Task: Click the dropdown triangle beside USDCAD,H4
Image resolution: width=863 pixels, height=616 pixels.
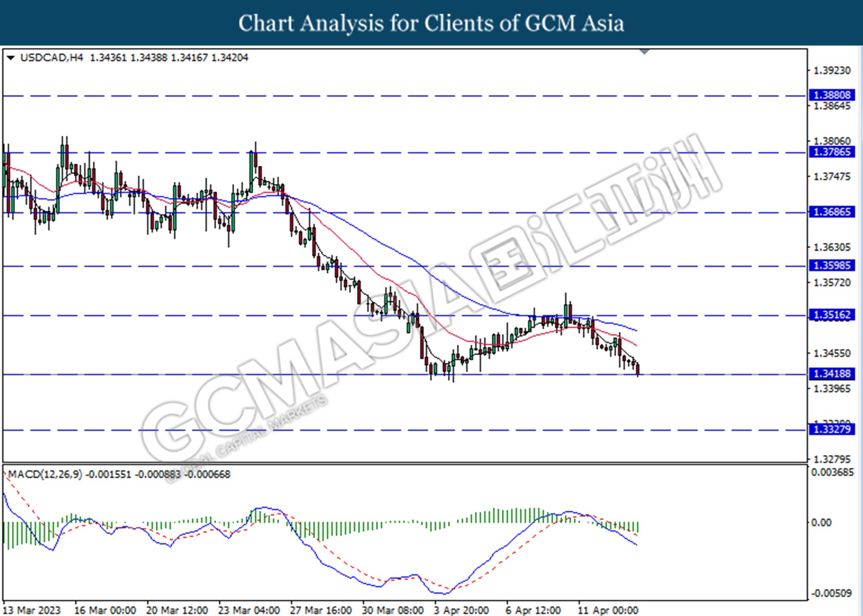Action: [x=11, y=58]
